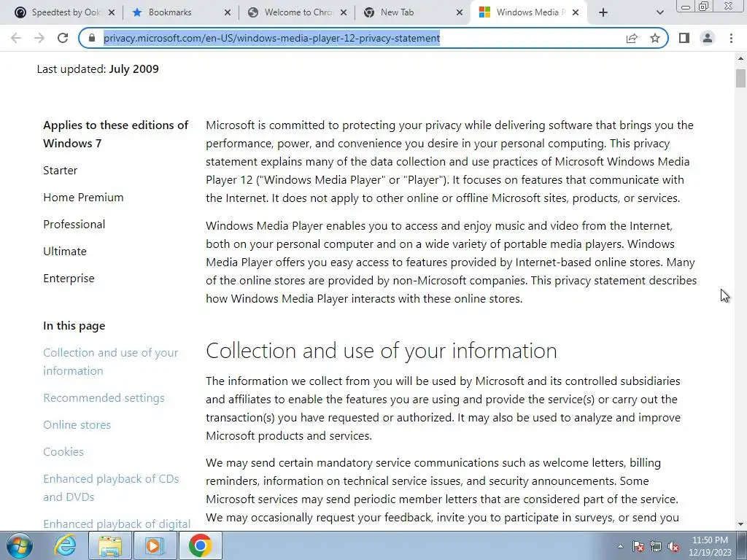The height and width of the screenshot is (560, 747).
Task: Minimize the Chrome window
Action: click(x=686, y=6)
